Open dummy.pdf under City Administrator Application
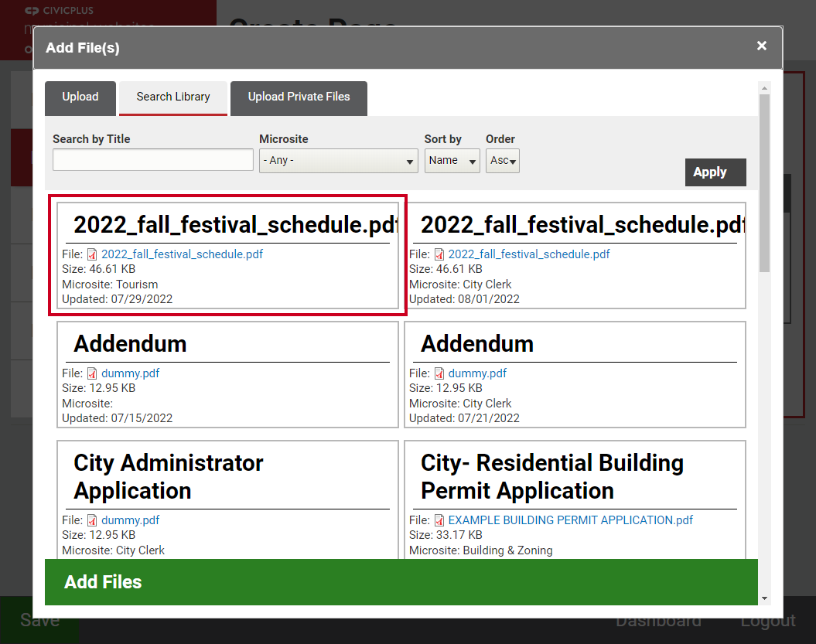816x644 pixels. 130,520
